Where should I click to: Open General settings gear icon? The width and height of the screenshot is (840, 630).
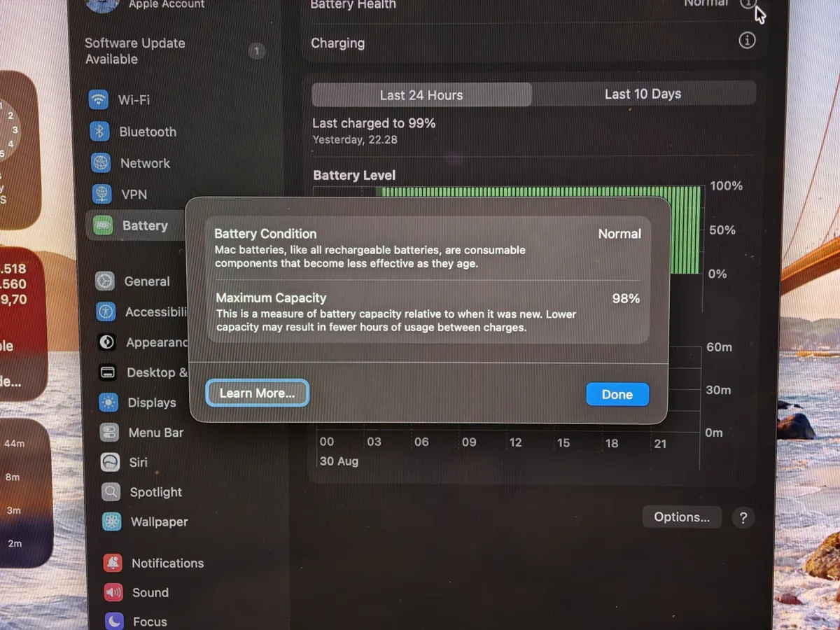(105, 281)
